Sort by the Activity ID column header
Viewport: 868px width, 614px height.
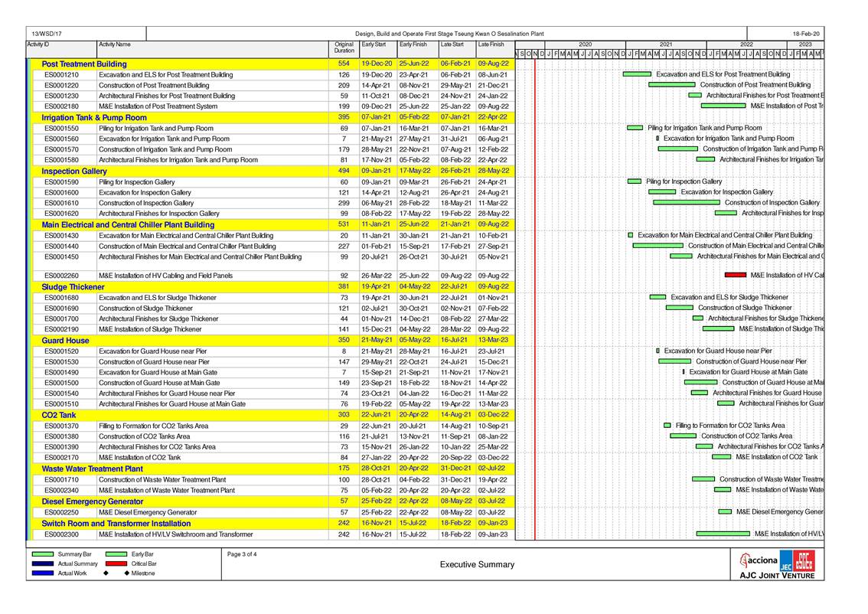click(38, 45)
